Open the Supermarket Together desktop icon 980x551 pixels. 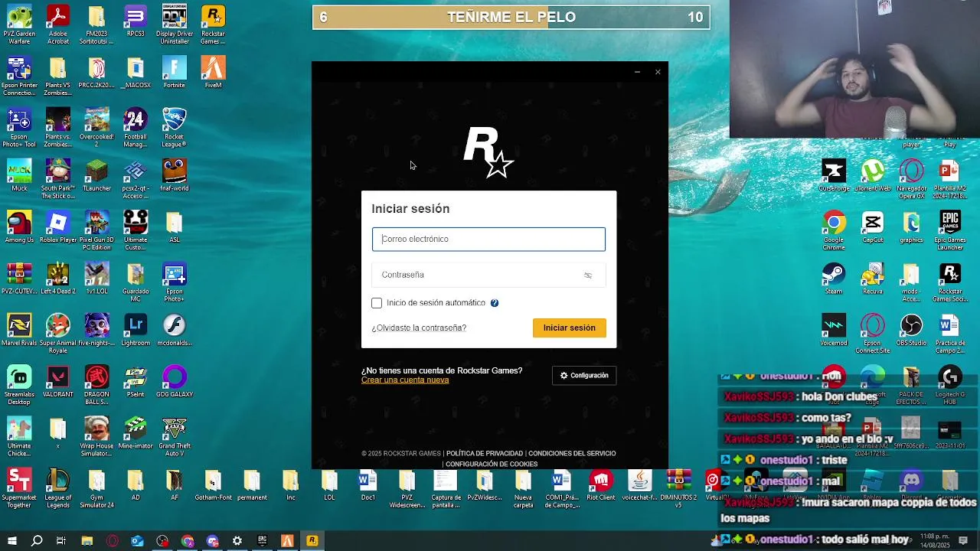coord(19,488)
